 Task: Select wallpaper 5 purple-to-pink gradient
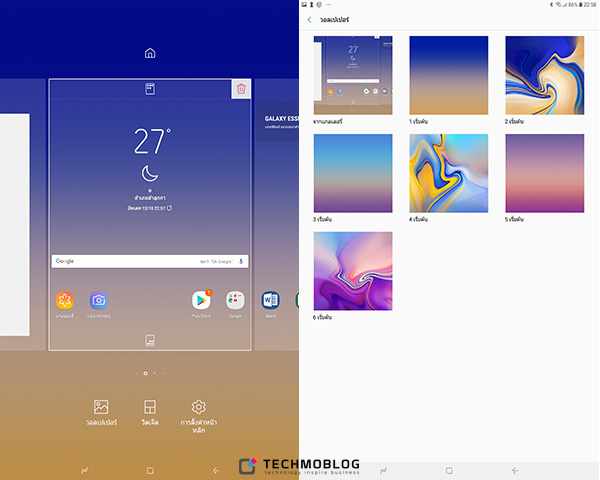click(x=545, y=173)
